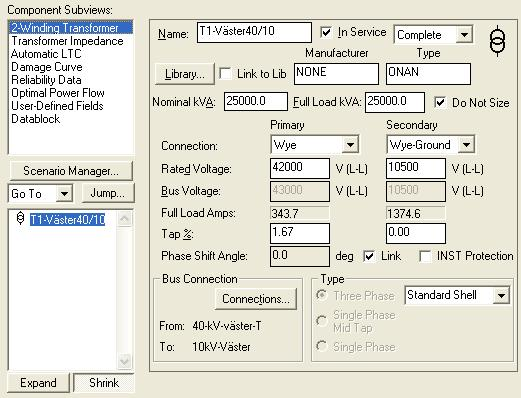Click the From bus 40-kV-väster-T text
This screenshot has width=521, height=398.
click(227, 326)
